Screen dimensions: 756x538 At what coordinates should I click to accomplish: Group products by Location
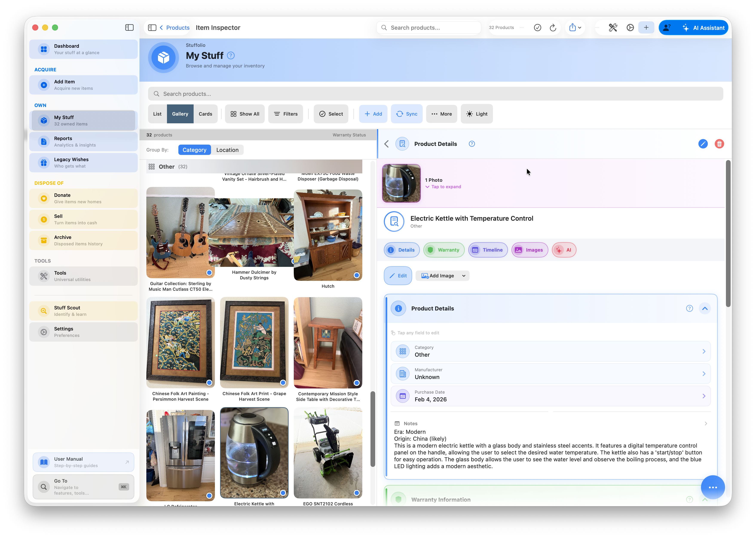click(227, 150)
